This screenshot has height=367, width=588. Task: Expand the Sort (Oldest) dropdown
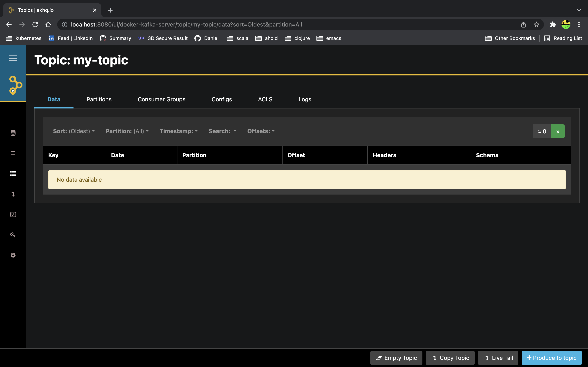click(x=74, y=131)
